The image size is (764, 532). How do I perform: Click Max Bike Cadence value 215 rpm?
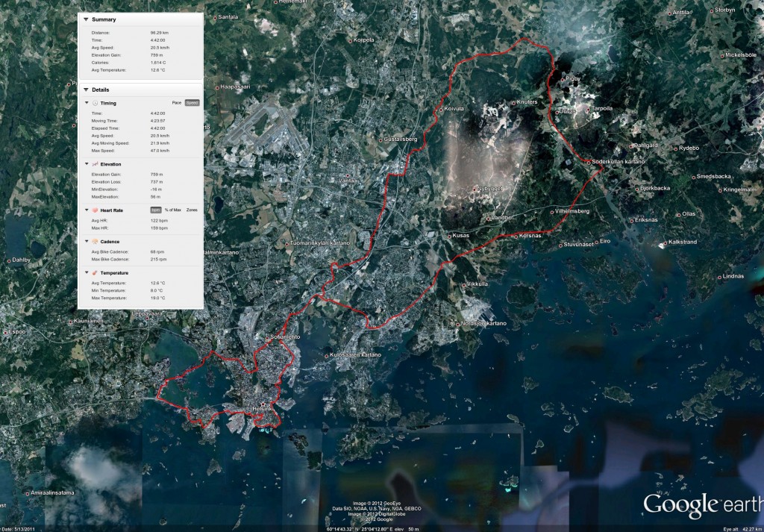[x=158, y=259]
